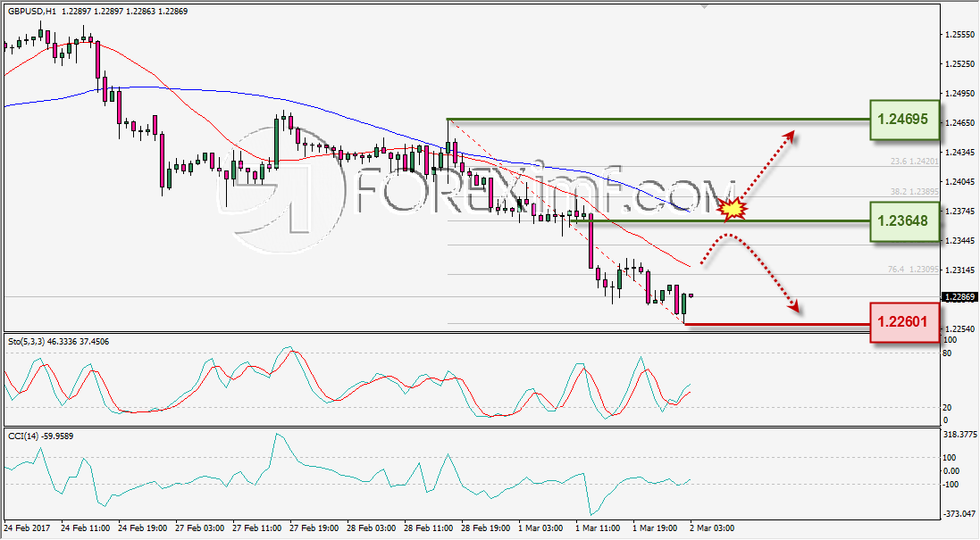
Task: Click the 1.24650 price axis label
Action: pyautogui.click(x=960, y=123)
